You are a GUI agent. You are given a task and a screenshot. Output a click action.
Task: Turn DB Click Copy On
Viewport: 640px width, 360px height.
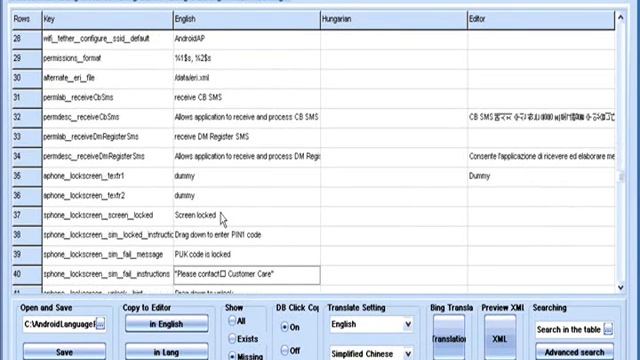284,327
